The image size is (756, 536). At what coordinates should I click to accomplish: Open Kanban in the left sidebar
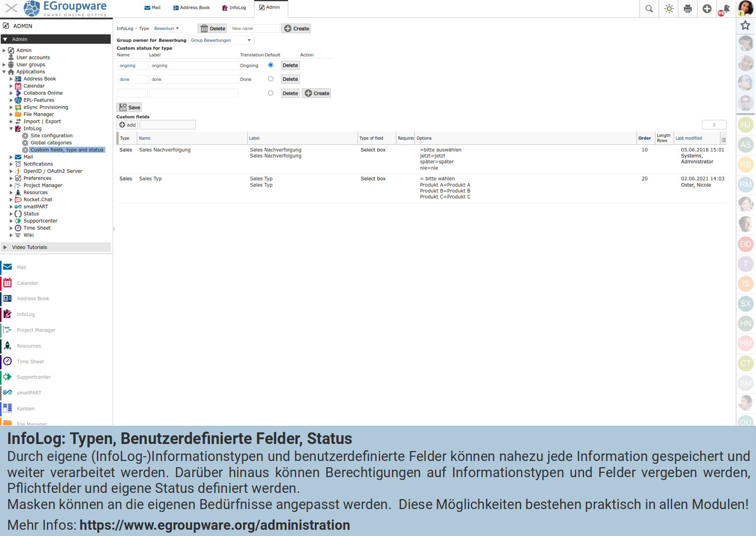(26, 408)
